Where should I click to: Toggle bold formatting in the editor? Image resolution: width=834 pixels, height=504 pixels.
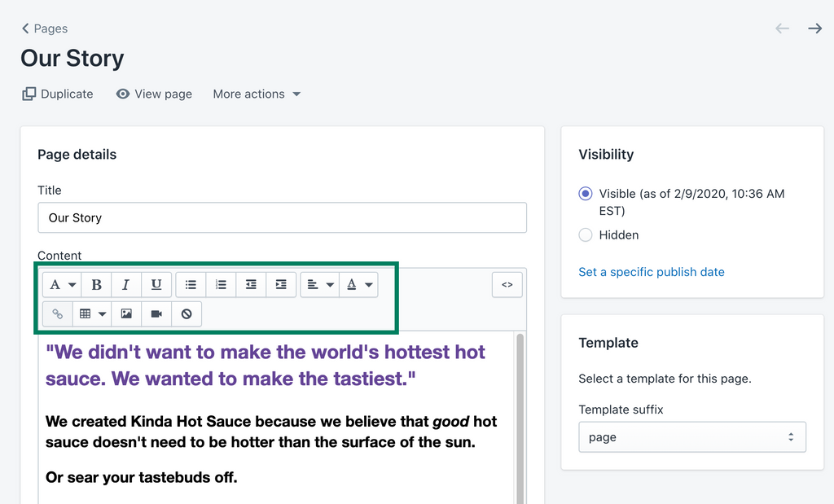(x=96, y=285)
